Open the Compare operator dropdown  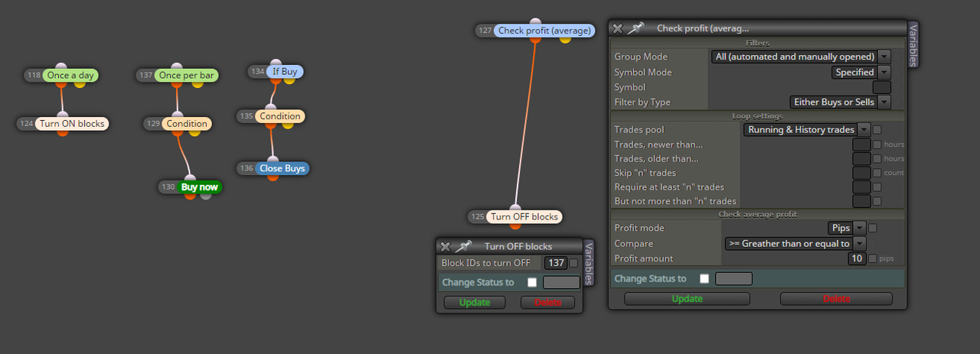pyautogui.click(x=795, y=243)
